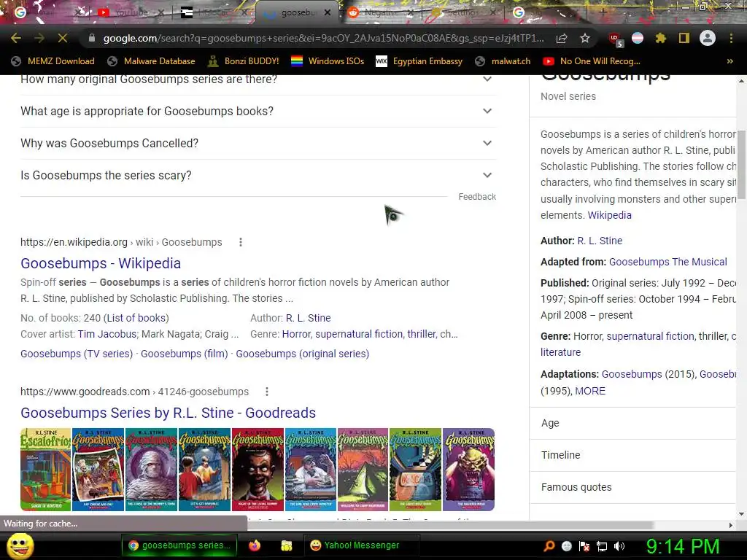Go back to the previous page
747x560 pixels.
tap(16, 38)
